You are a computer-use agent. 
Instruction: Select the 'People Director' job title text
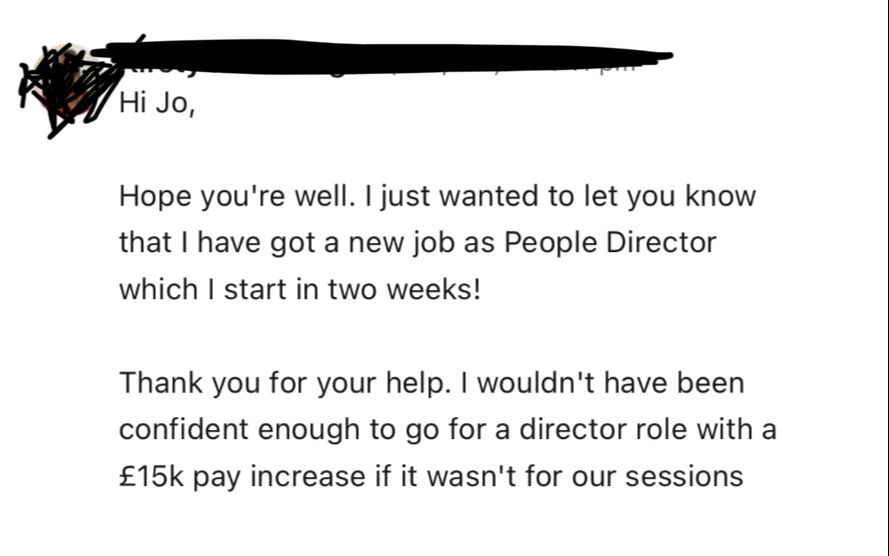[610, 243]
